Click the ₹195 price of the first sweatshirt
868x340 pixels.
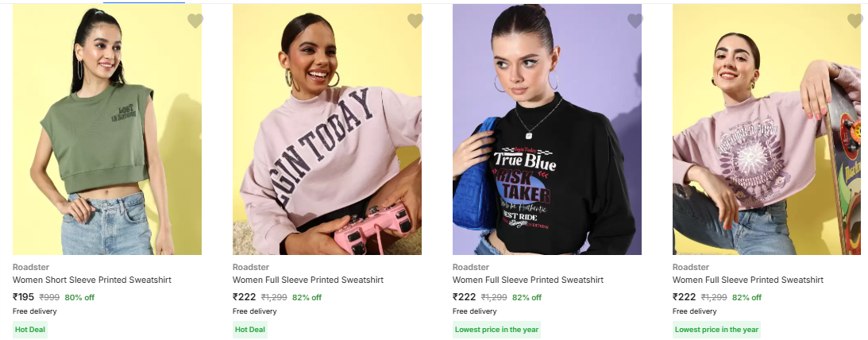point(23,297)
